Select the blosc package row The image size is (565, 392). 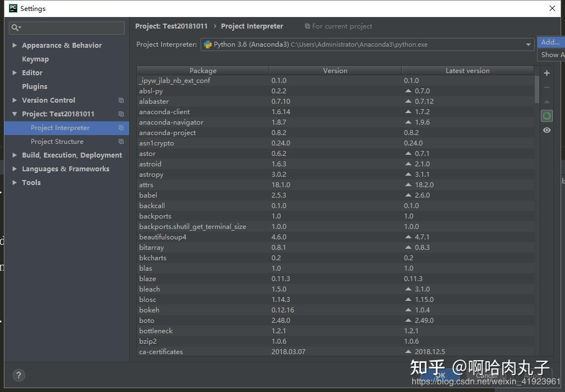pos(335,300)
